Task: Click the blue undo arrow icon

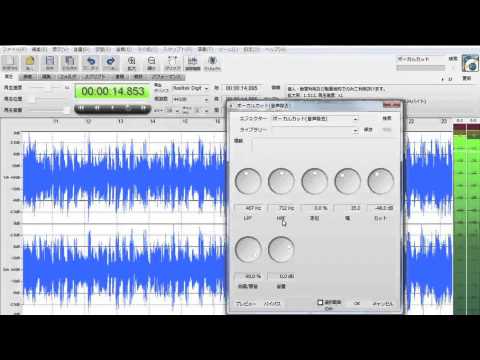Action: pos(90,63)
